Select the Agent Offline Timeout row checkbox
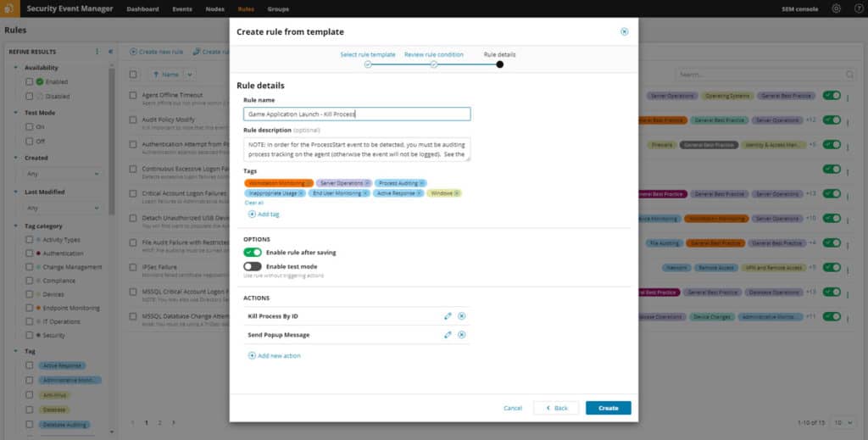 coord(133,95)
